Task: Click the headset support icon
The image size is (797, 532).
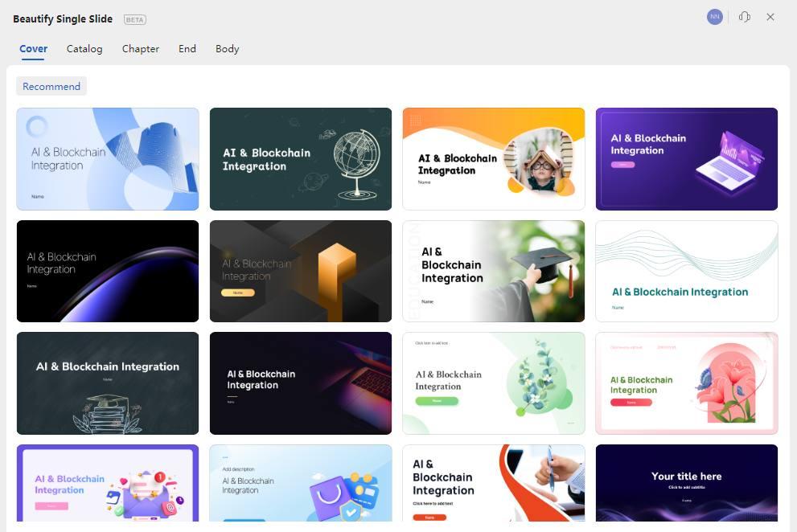Action: (x=745, y=17)
